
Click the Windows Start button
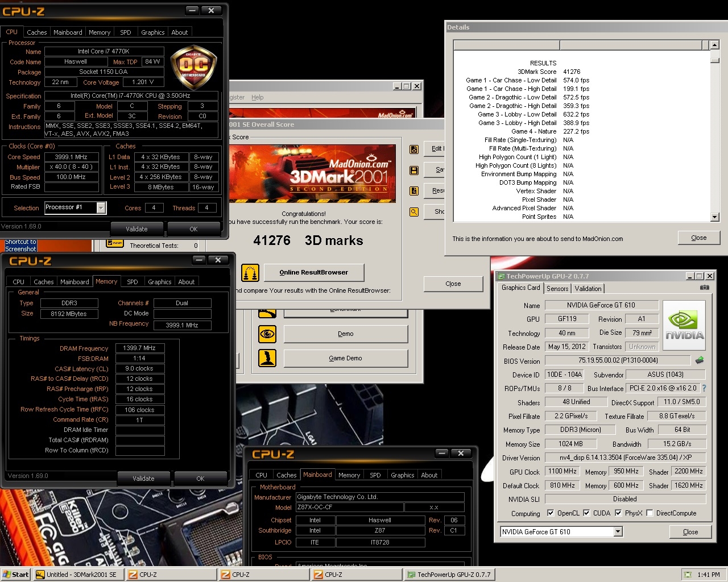[x=15, y=575]
